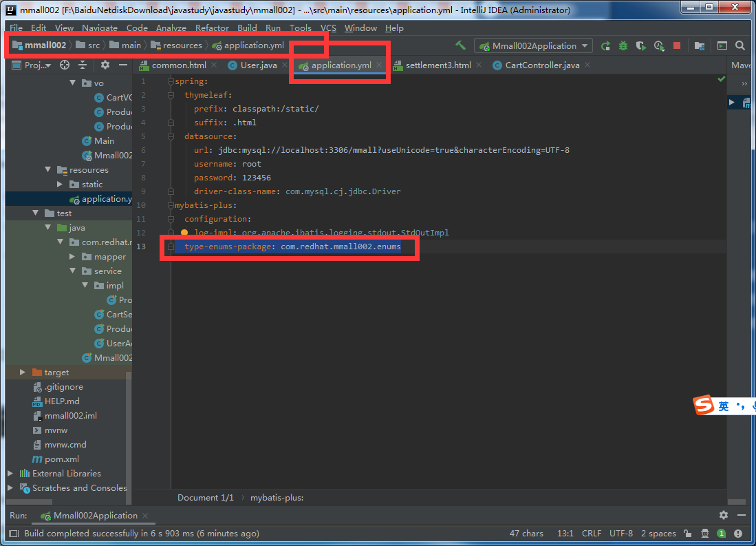Open the Refactor menu
Screen dimensions: 756x546
[x=212, y=28]
